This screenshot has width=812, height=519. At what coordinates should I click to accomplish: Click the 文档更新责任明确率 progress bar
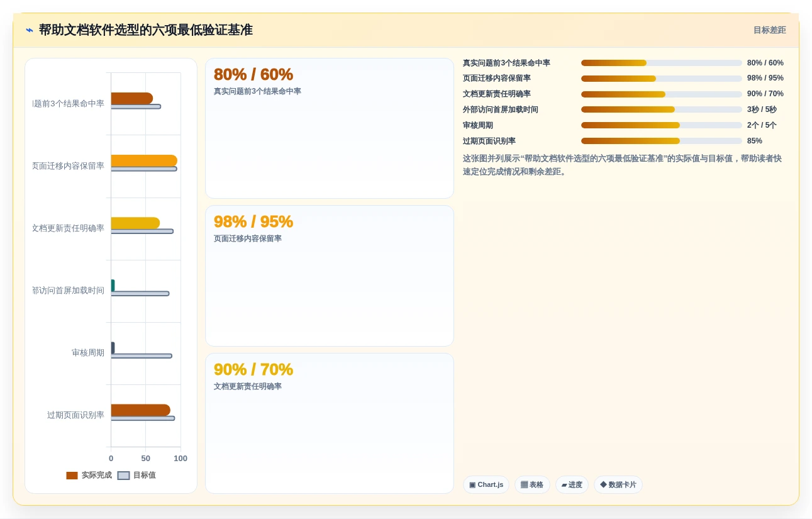pyautogui.click(x=661, y=94)
